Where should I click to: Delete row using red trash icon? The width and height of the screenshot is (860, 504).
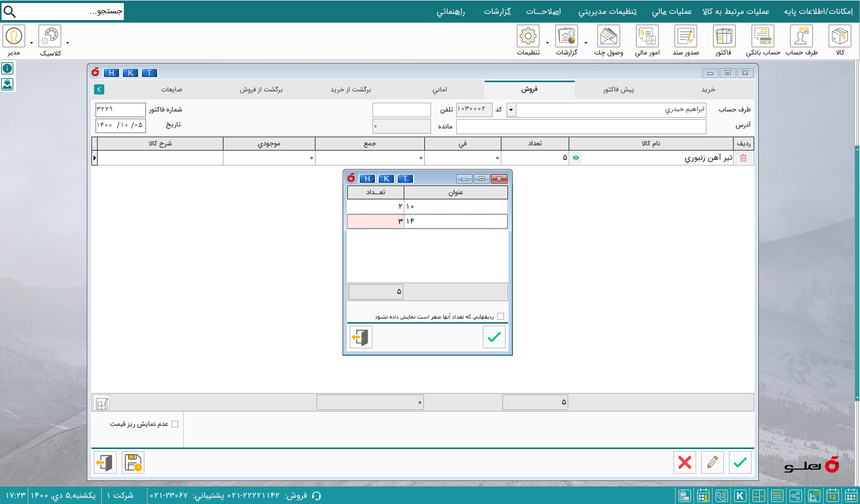(x=743, y=158)
